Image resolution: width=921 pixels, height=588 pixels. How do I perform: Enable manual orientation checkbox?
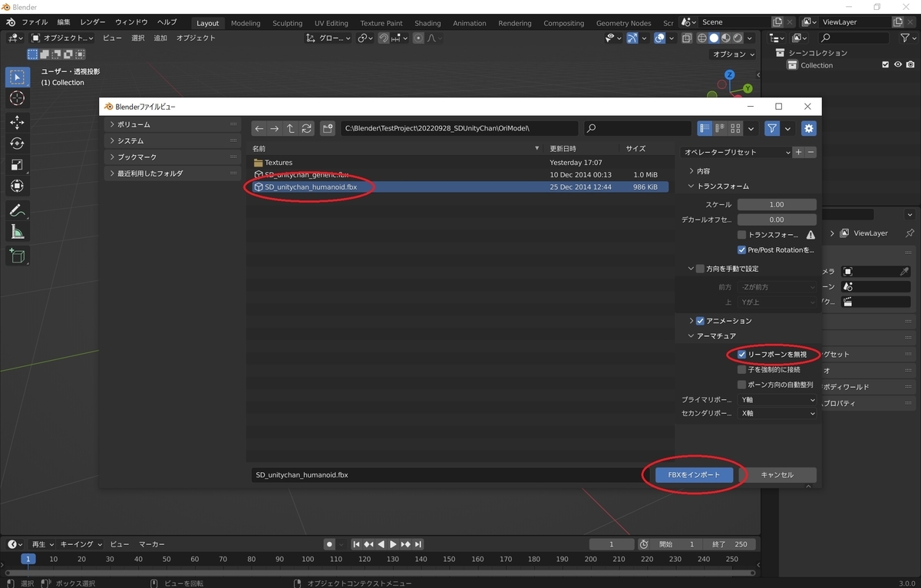click(700, 269)
